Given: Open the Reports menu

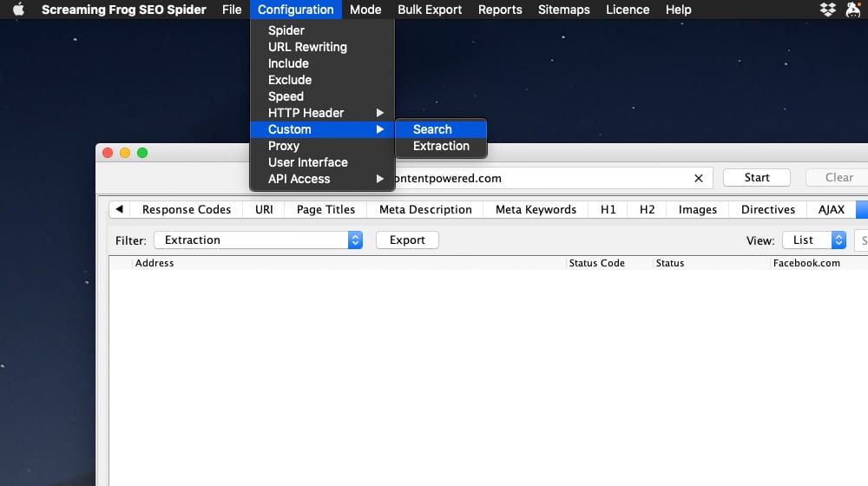Looking at the screenshot, I should click(x=500, y=10).
